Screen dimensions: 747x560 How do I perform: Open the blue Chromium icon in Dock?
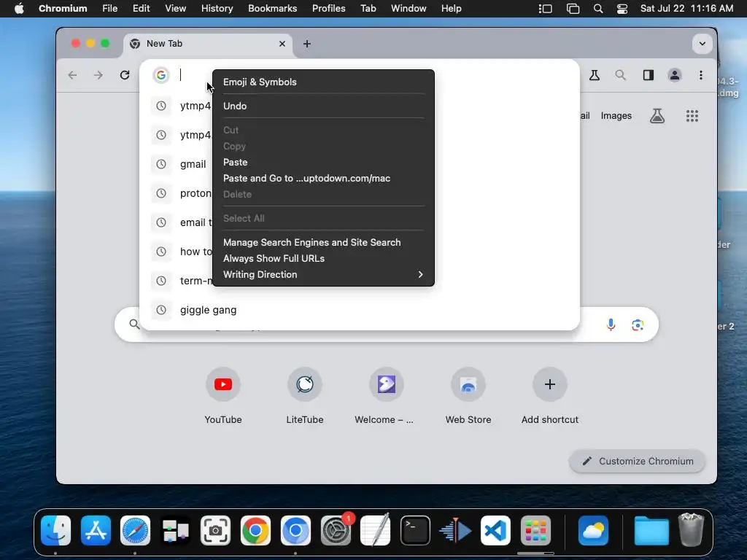tap(295, 531)
